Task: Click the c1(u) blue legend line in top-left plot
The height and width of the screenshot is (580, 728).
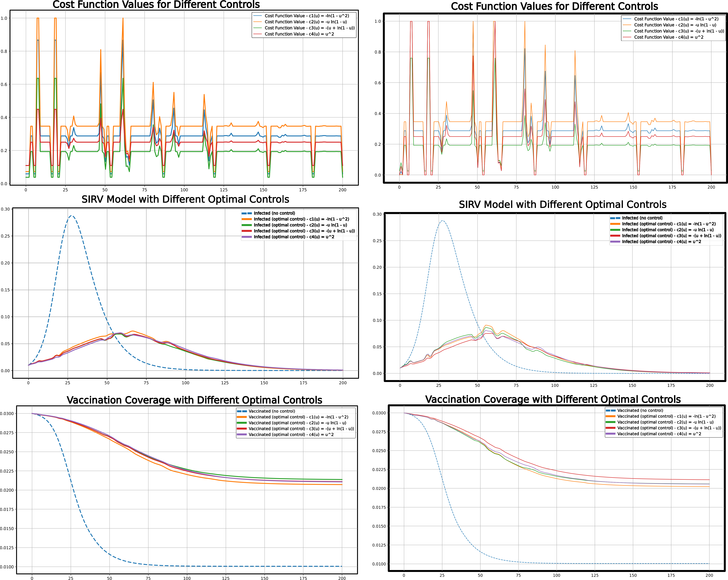Action: click(258, 16)
